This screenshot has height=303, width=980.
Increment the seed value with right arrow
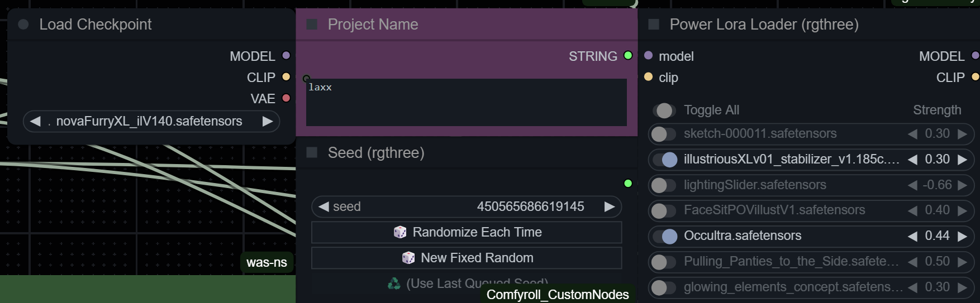pos(610,207)
